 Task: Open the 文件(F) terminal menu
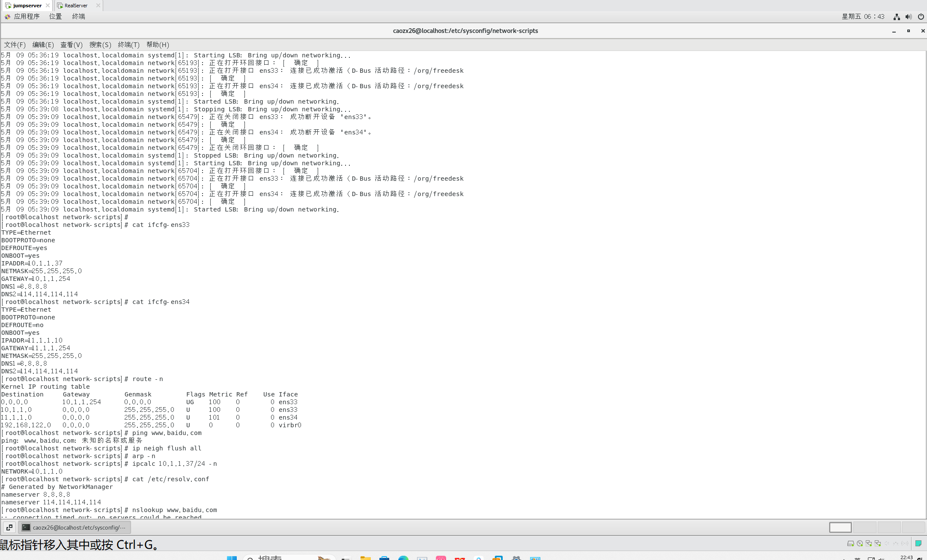coord(15,45)
